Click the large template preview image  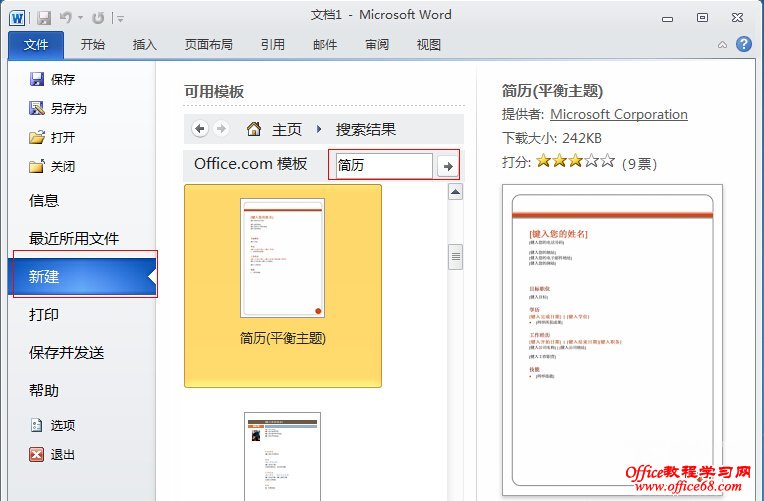(612, 340)
